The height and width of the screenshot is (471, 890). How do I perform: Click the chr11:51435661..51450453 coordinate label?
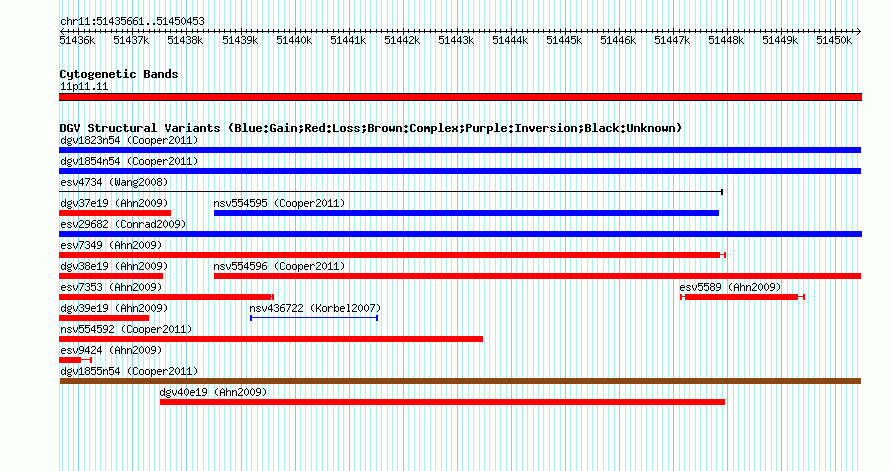(132, 22)
